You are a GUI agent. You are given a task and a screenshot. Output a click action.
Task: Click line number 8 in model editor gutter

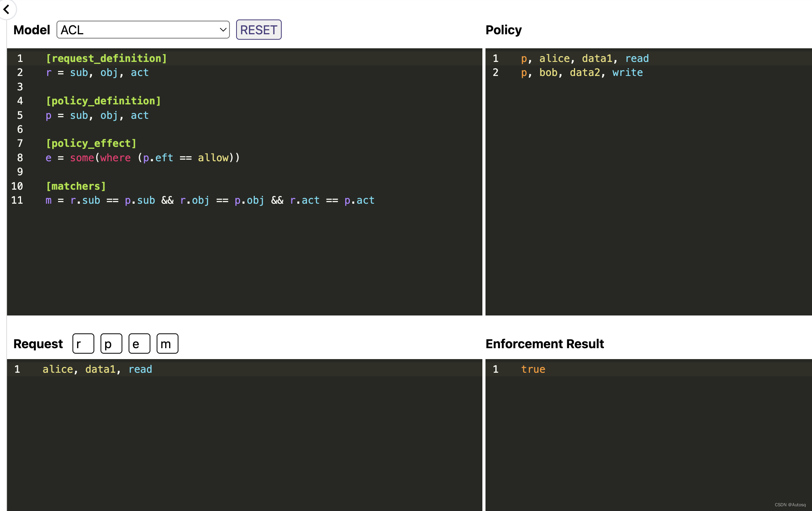pyautogui.click(x=20, y=158)
